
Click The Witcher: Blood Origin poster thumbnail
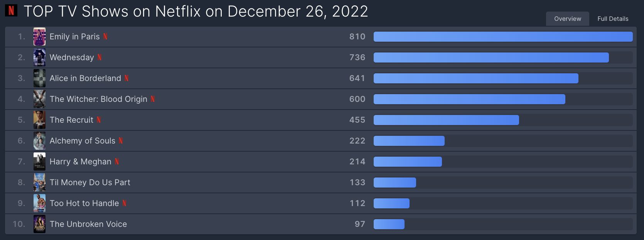pos(39,99)
